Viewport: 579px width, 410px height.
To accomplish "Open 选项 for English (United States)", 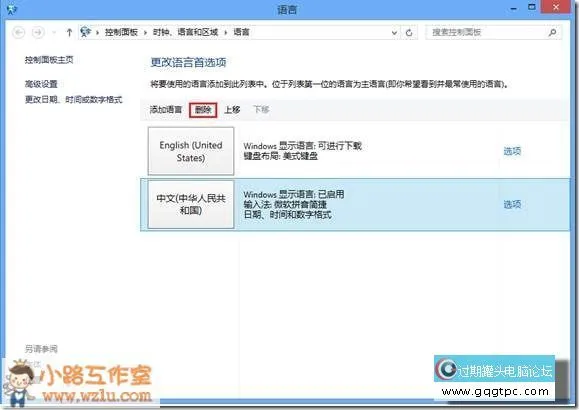I will point(512,151).
